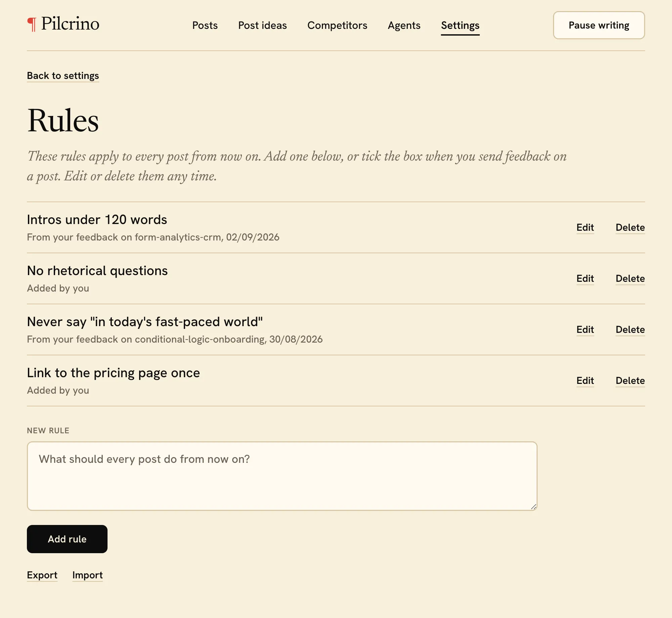Click the Pilcrino pilcrow logo
Screen dimensions: 672x618
tap(63, 24)
